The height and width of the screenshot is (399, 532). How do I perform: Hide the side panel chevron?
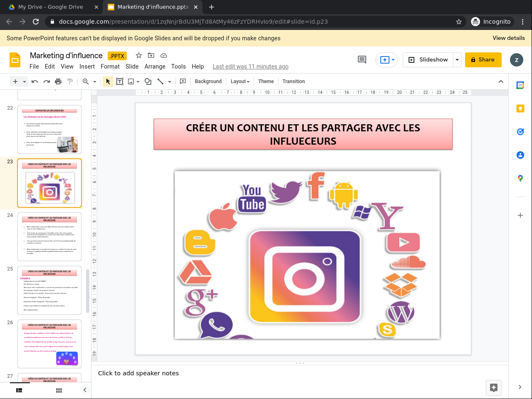[x=520, y=387]
